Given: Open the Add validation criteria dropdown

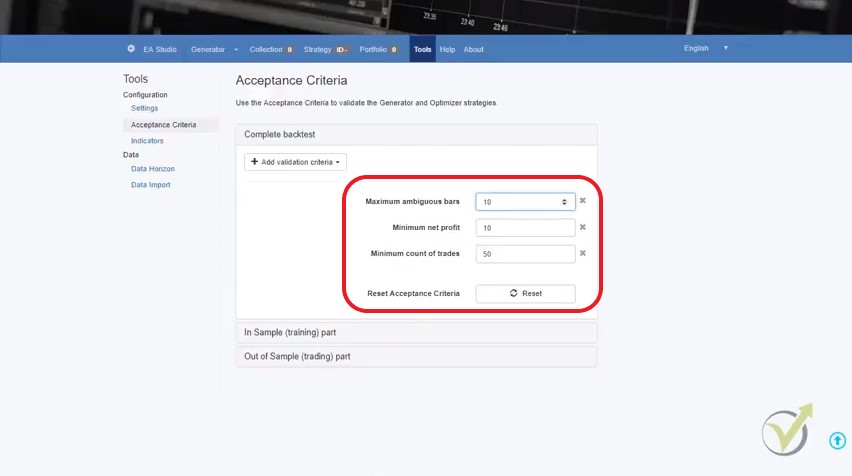Looking at the screenshot, I should coord(295,162).
